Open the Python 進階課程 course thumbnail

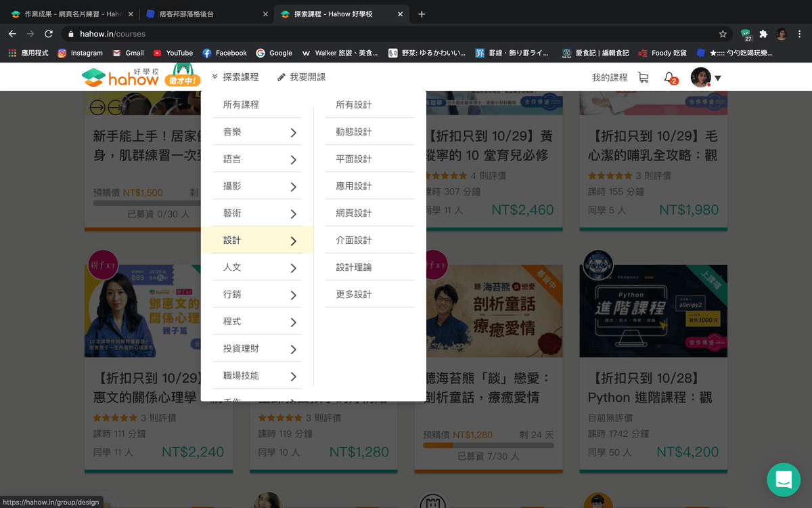click(652, 311)
